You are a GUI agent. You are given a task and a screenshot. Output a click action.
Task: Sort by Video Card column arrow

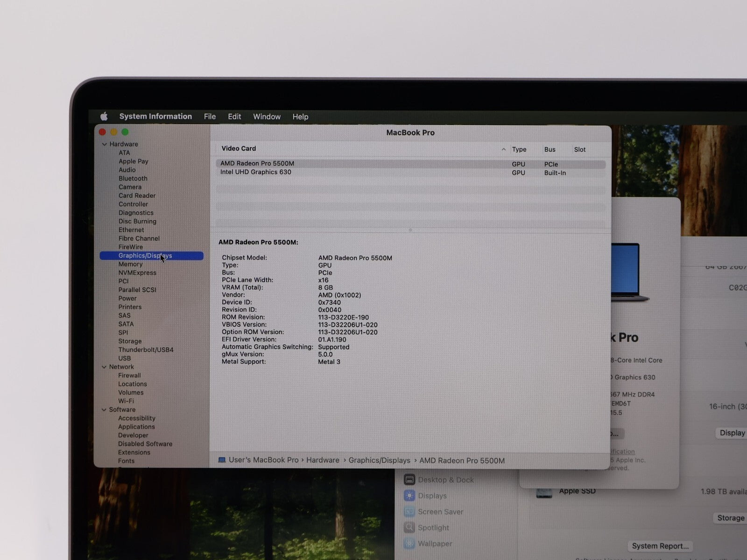(x=503, y=149)
